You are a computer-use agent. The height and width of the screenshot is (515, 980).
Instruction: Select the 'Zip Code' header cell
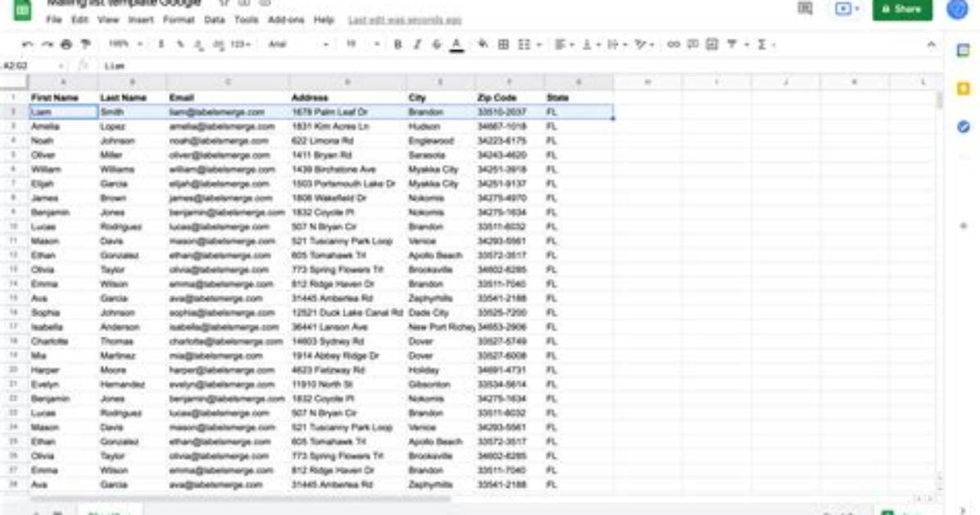(510, 98)
